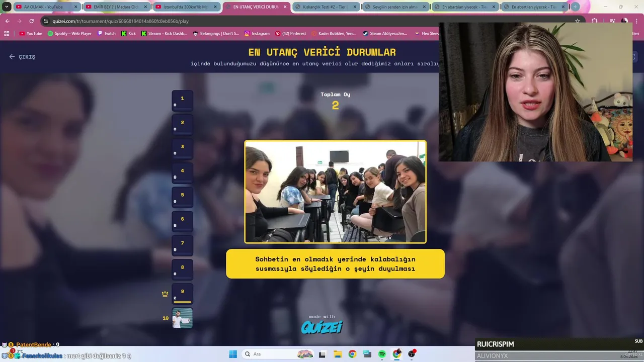Select rank slot 1

pyautogui.click(x=182, y=101)
